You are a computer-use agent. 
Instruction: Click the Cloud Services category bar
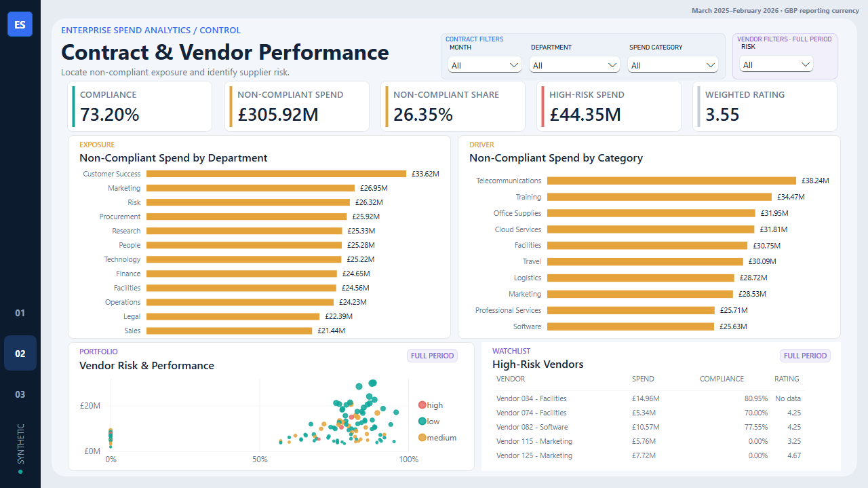(650, 229)
